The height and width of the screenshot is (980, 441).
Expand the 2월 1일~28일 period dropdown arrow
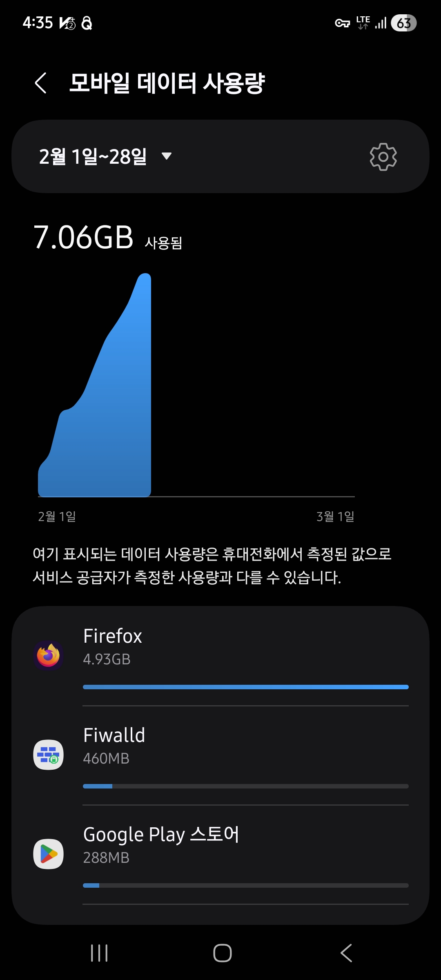167,156
